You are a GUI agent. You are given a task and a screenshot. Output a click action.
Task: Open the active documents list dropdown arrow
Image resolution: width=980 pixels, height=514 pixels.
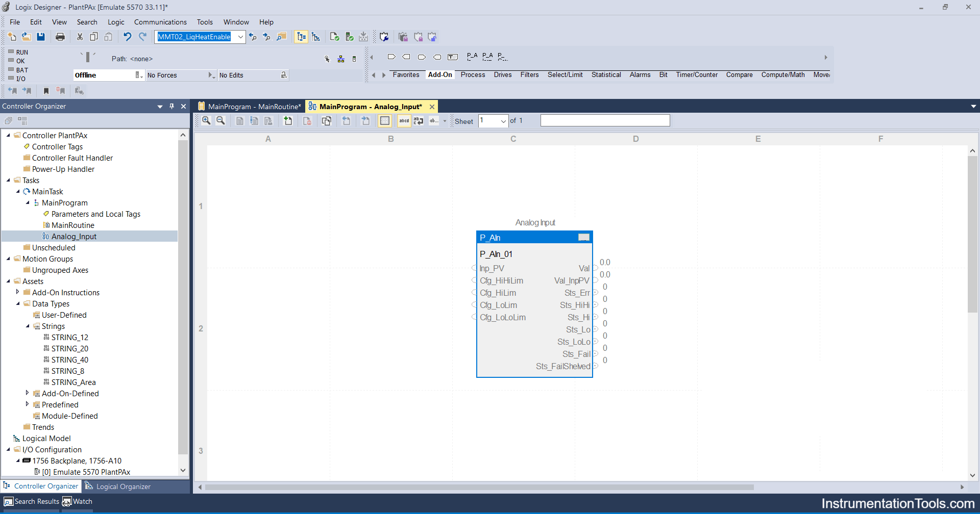click(x=973, y=106)
